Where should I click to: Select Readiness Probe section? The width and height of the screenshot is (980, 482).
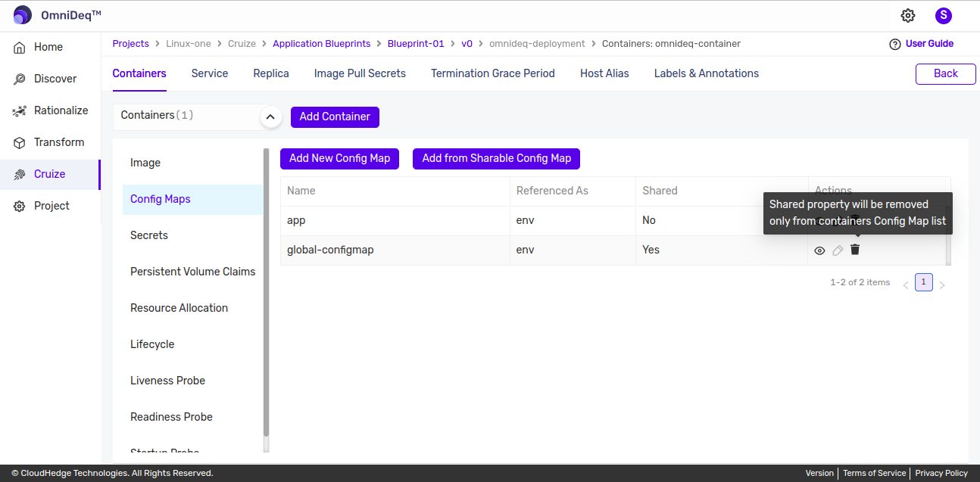pyautogui.click(x=192, y=417)
